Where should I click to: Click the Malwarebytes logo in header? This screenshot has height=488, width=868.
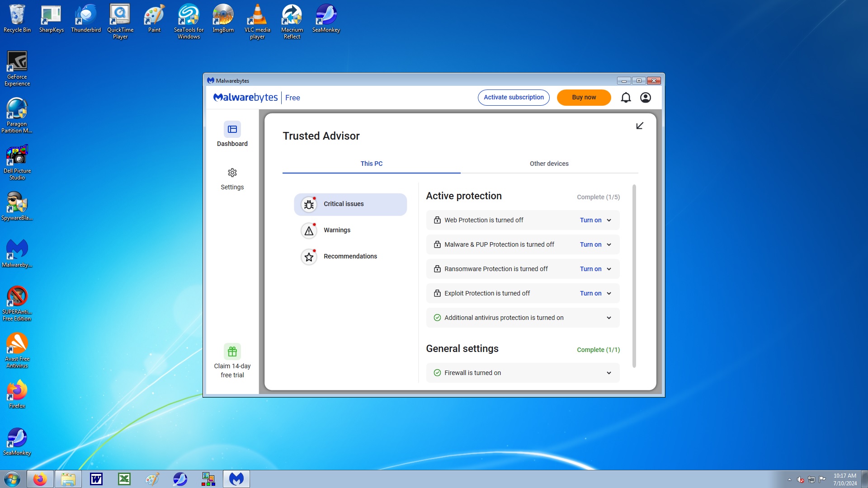click(x=245, y=98)
